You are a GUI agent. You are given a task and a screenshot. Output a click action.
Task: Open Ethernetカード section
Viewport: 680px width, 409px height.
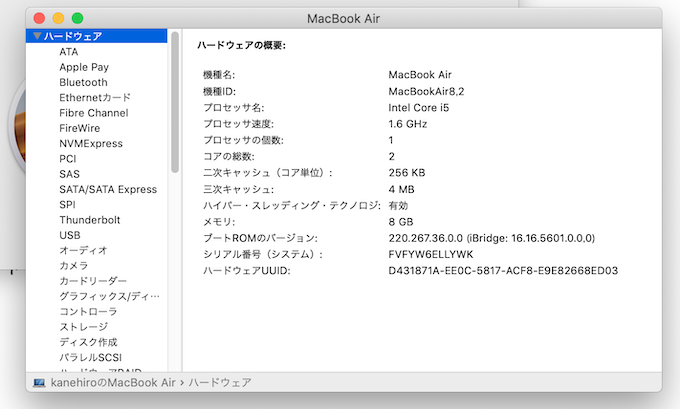(95, 97)
